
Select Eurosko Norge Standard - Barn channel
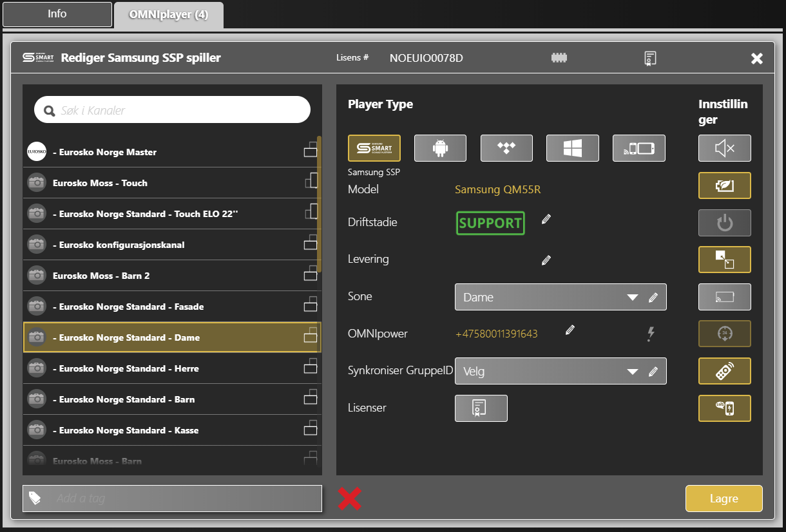pyautogui.click(x=172, y=399)
